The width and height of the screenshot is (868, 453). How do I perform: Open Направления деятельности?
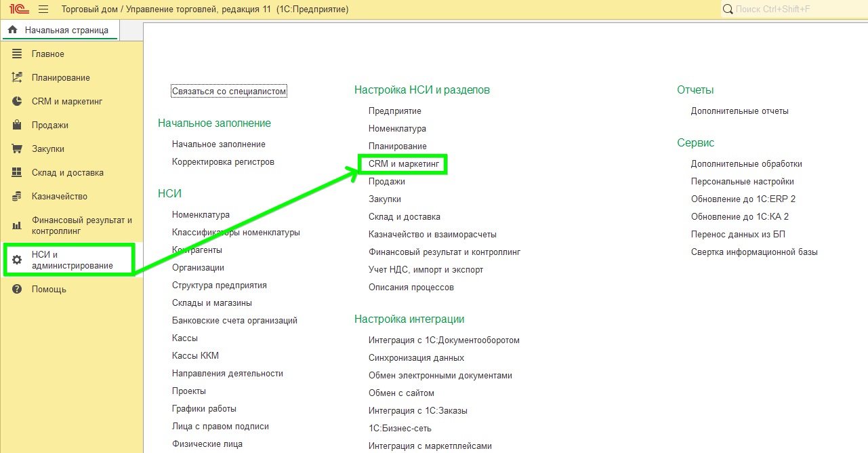click(228, 374)
